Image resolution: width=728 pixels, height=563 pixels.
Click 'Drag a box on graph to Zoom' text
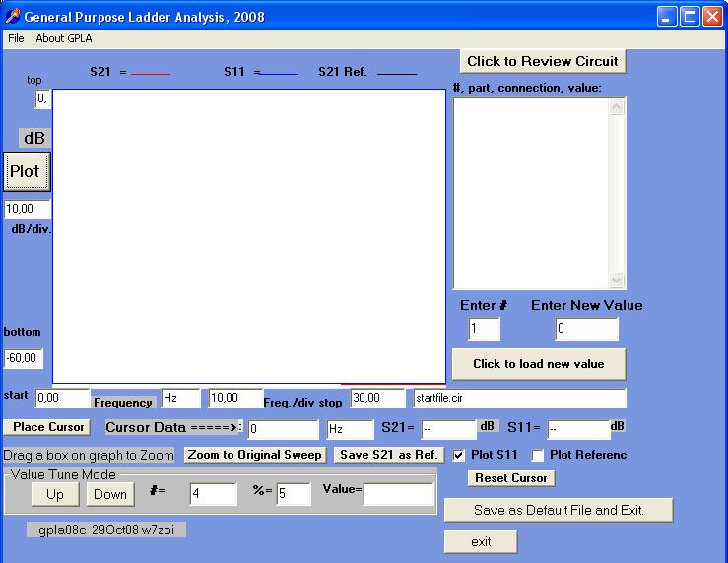click(x=89, y=455)
